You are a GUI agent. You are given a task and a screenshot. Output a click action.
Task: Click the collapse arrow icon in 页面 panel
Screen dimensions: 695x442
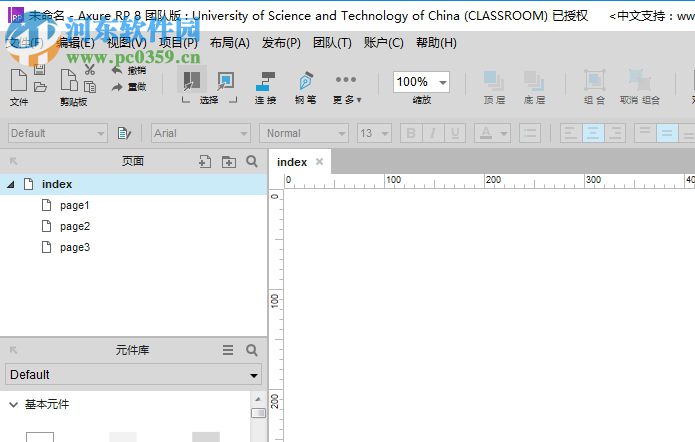pos(13,161)
